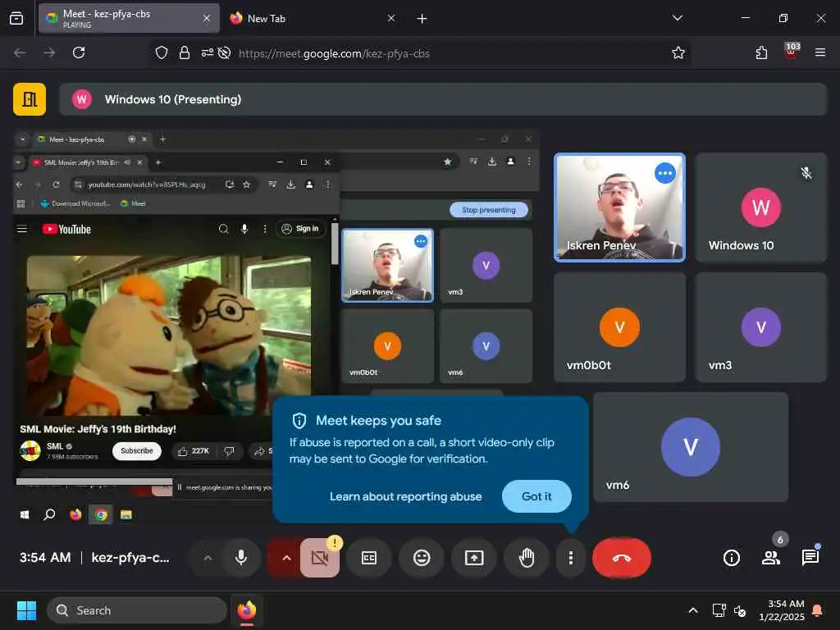Expand audio settings arrow beside microphone

(x=208, y=558)
